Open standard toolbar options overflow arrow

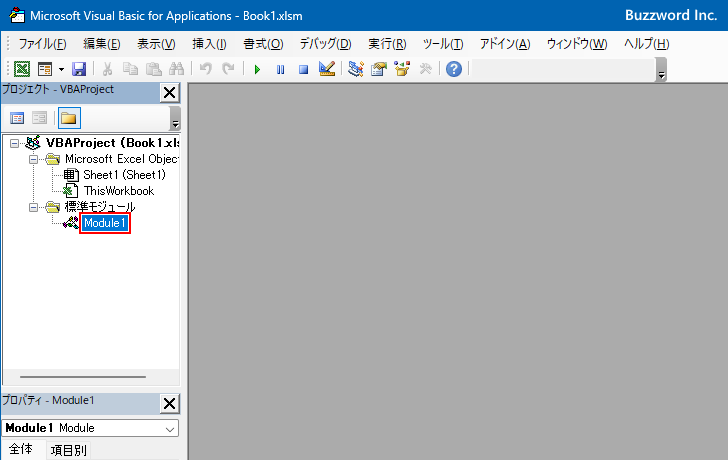(662, 70)
